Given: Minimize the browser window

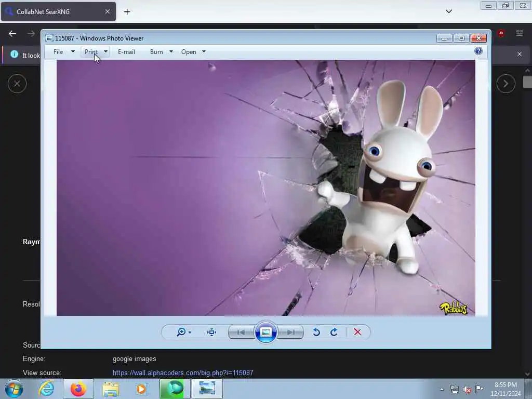Looking at the screenshot, I should tap(488, 5).
